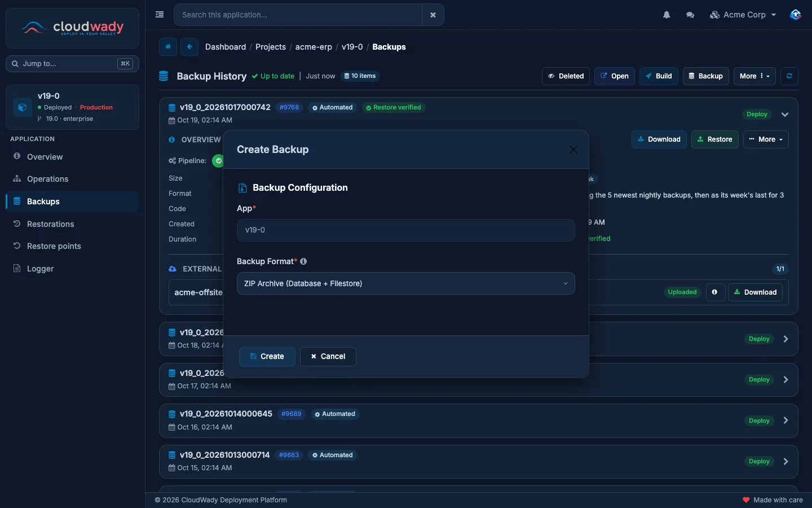Click the Logger sidebar icon

pyautogui.click(x=17, y=269)
